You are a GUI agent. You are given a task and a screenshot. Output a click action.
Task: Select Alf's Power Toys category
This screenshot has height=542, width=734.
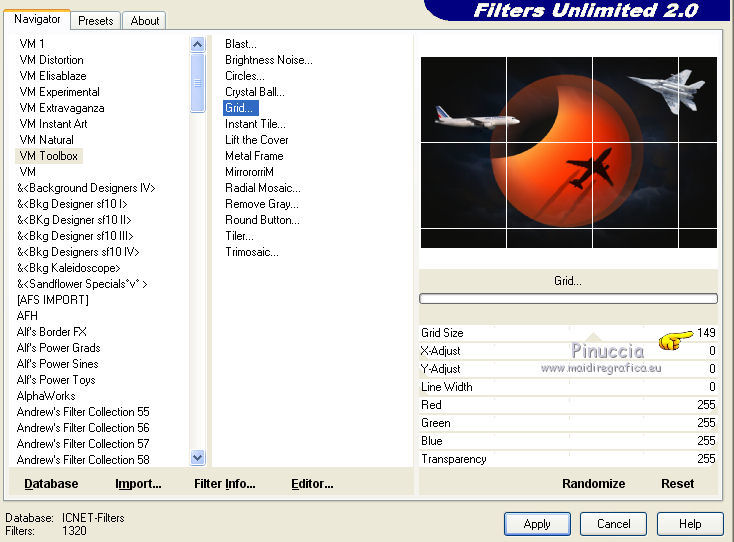click(56, 380)
